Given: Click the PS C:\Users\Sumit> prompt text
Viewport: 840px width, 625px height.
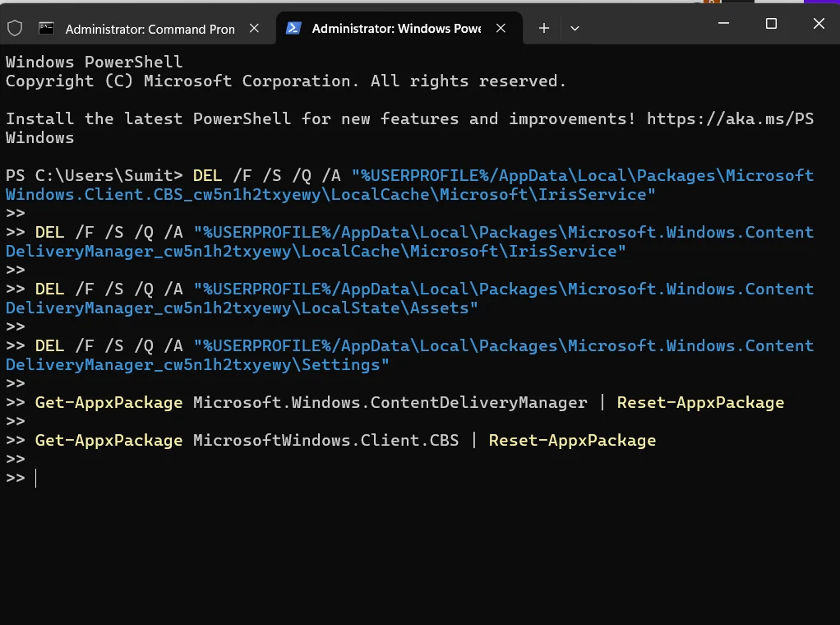Looking at the screenshot, I should pyautogui.click(x=94, y=176).
